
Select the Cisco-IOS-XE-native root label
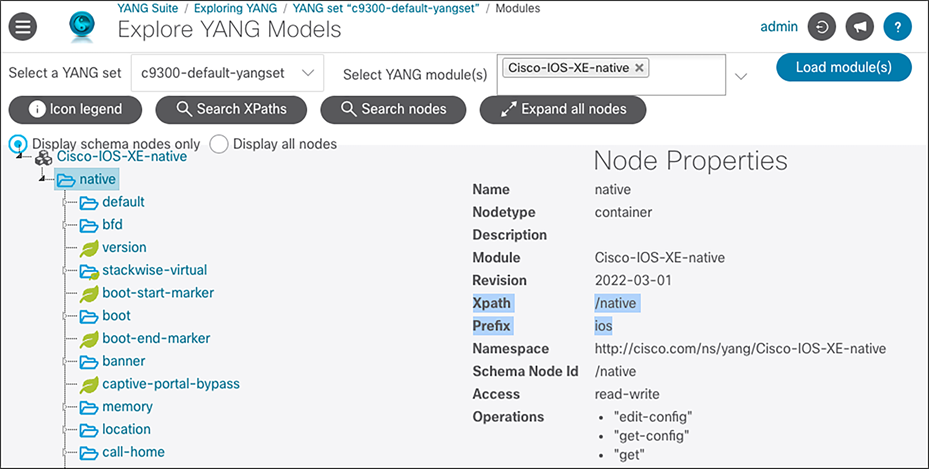pyautogui.click(x=122, y=157)
